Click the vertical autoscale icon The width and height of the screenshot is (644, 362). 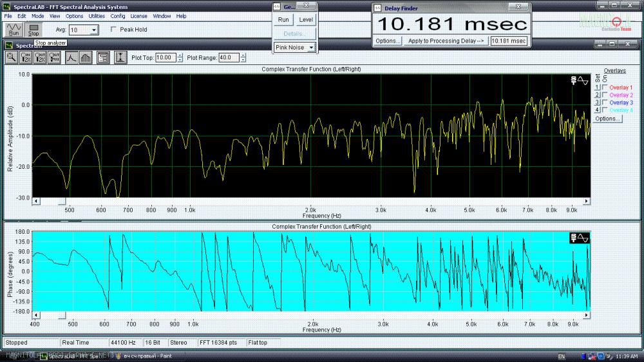[120, 57]
